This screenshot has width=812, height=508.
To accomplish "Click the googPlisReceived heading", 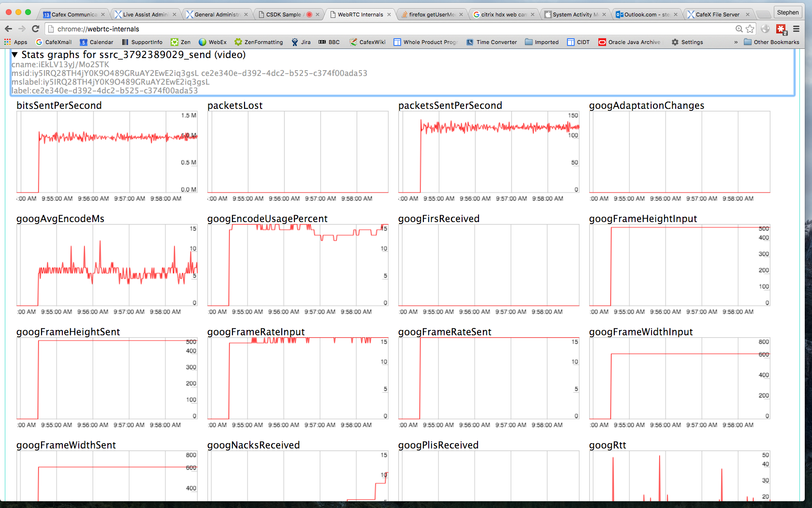I will click(438, 445).
